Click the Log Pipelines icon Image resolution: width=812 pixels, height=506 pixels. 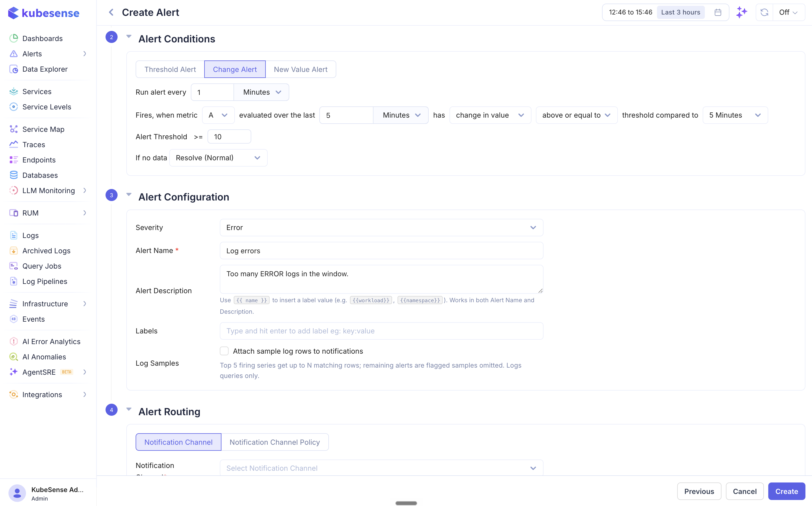pyautogui.click(x=14, y=281)
